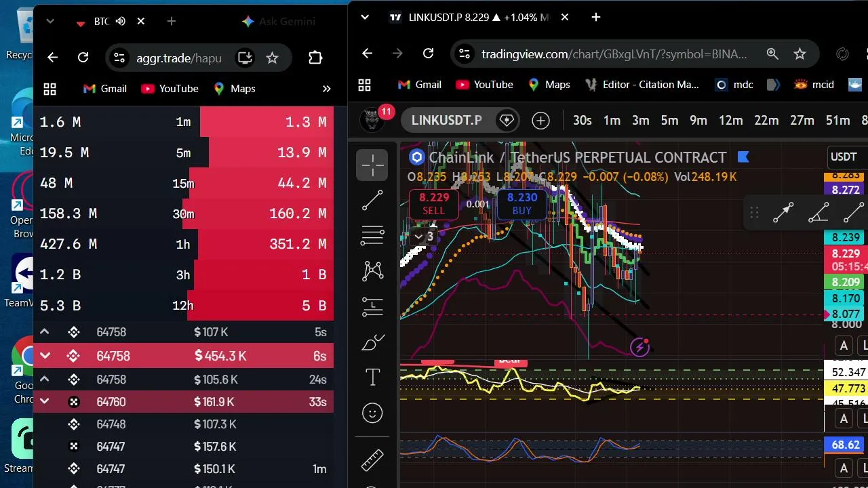Click the red 8.229 SELL button
The width and height of the screenshot is (868, 488).
[x=434, y=203]
